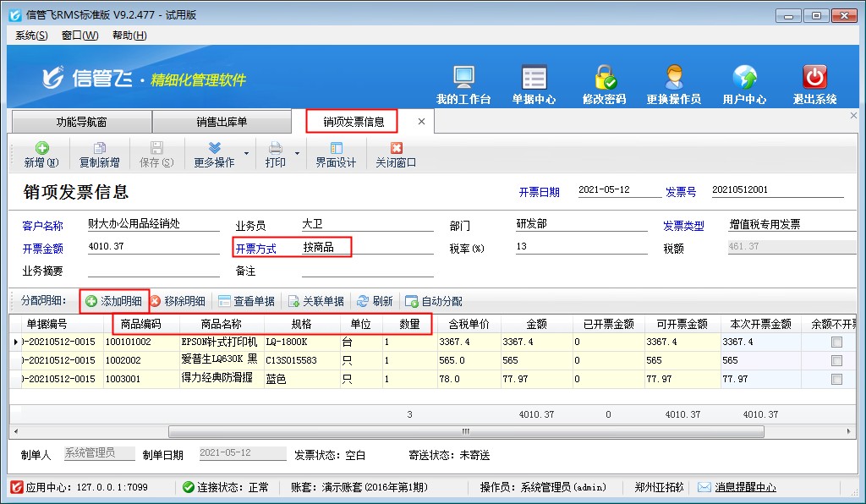
Task: Open 我的工作台 (My Workbench)
Action: click(x=464, y=82)
